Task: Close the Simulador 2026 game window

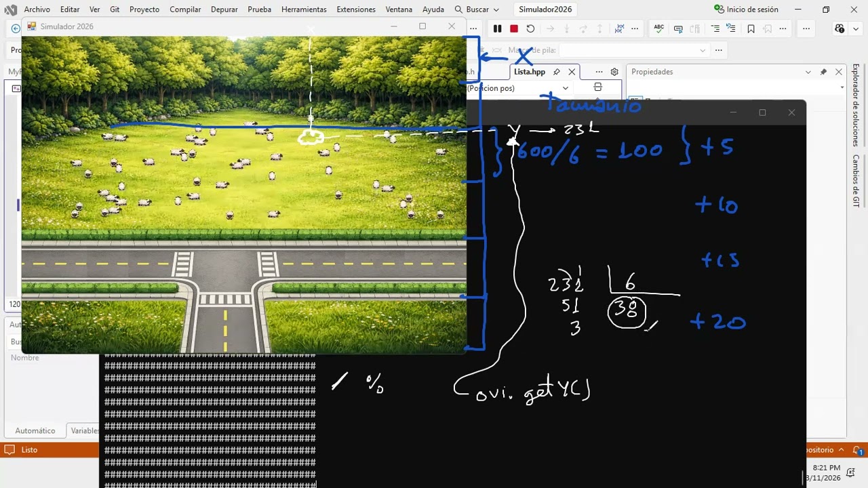Action: click(x=452, y=26)
